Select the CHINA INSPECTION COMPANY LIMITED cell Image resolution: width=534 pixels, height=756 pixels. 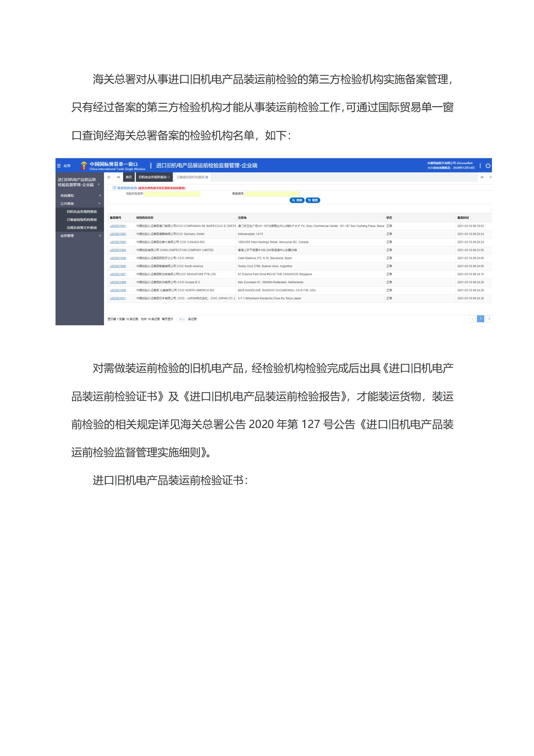(185, 250)
